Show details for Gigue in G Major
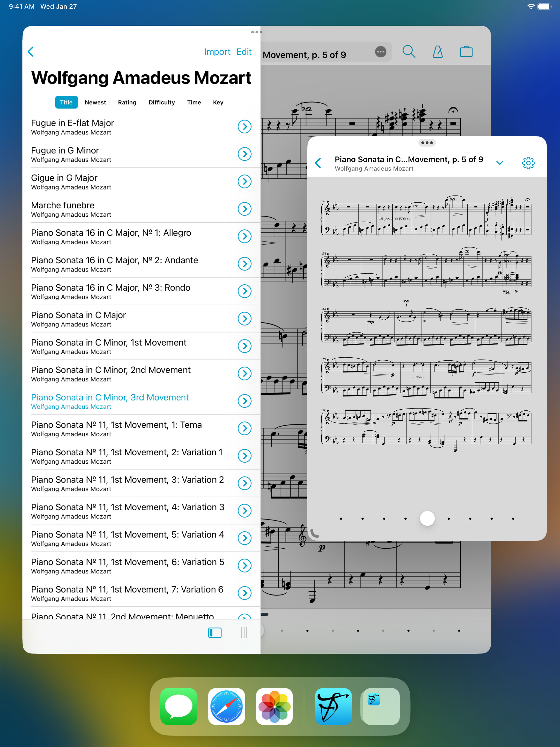Image resolution: width=560 pixels, height=747 pixels. (244, 181)
